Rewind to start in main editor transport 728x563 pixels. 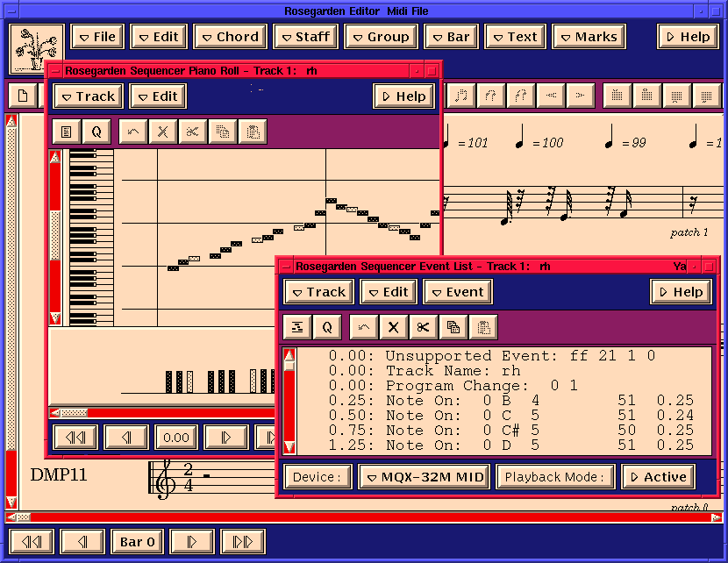coord(31,541)
